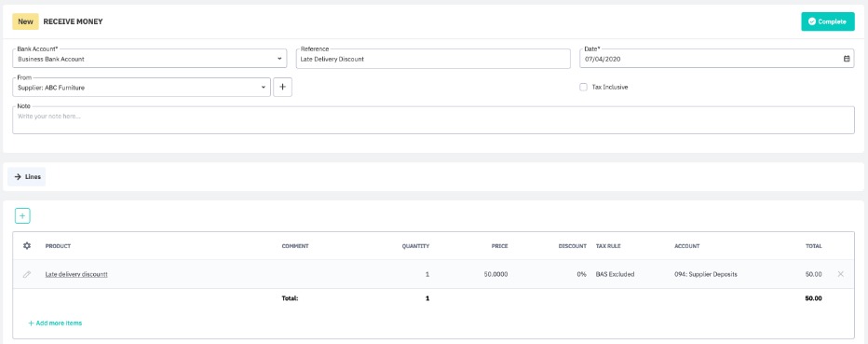This screenshot has height=344, width=868.
Task: Remove the line using the X icon
Action: click(x=841, y=274)
